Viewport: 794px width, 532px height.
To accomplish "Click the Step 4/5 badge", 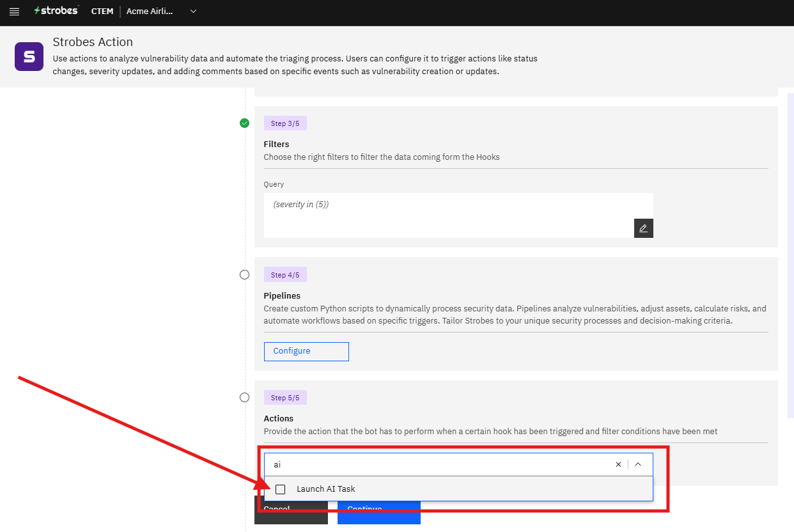I will pos(285,275).
